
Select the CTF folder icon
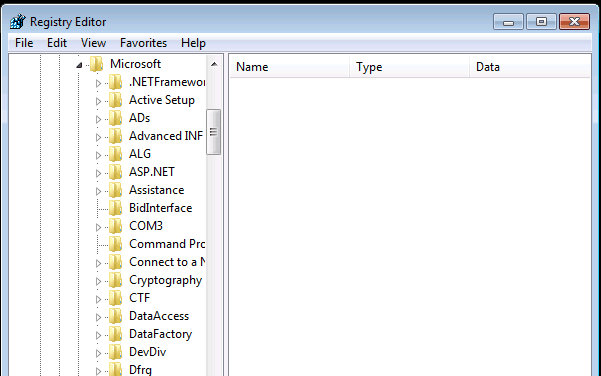click(115, 298)
